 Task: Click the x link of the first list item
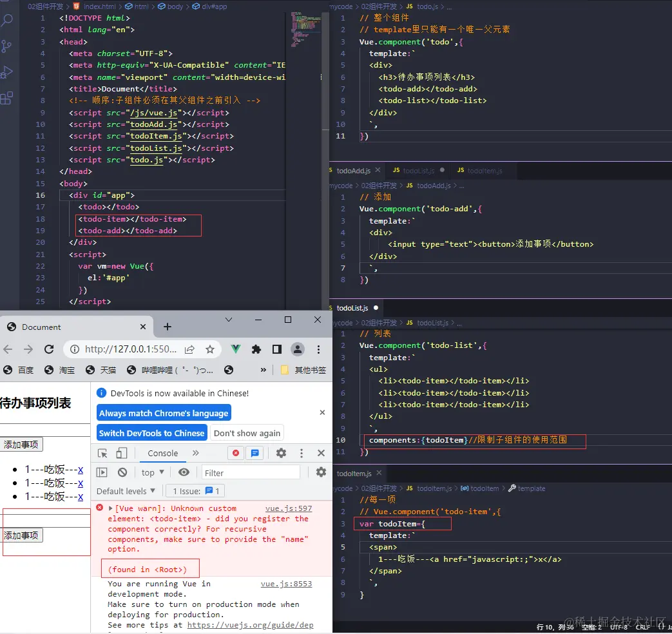[81, 470]
